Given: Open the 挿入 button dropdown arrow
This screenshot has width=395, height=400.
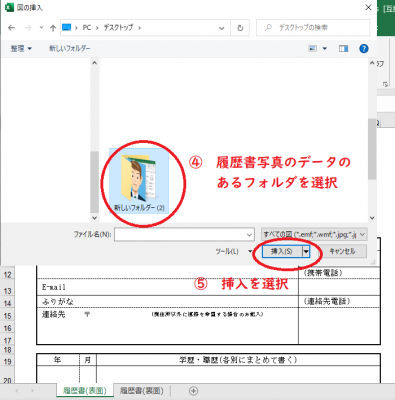Looking at the screenshot, I should pos(306,251).
